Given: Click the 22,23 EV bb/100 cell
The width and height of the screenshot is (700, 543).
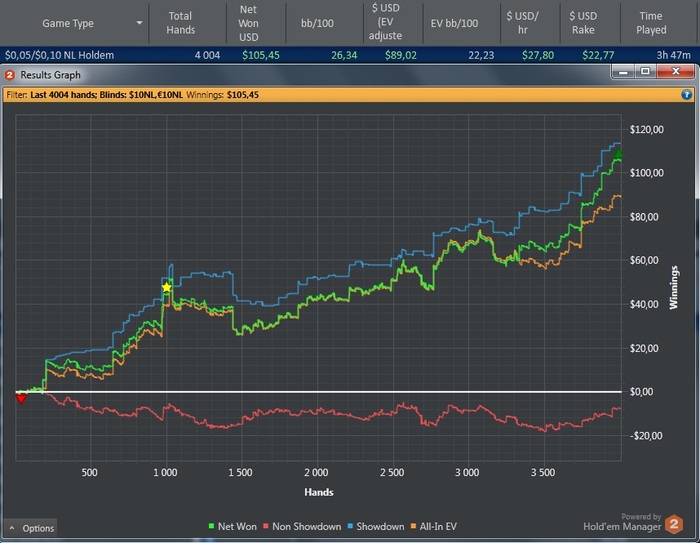Looking at the screenshot, I should point(481,55).
